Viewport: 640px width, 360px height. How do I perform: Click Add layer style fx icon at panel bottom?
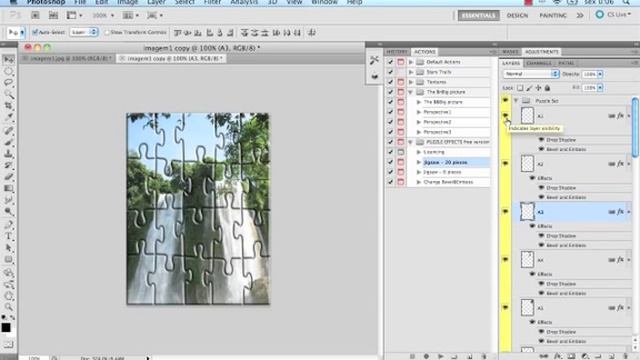[557, 356]
